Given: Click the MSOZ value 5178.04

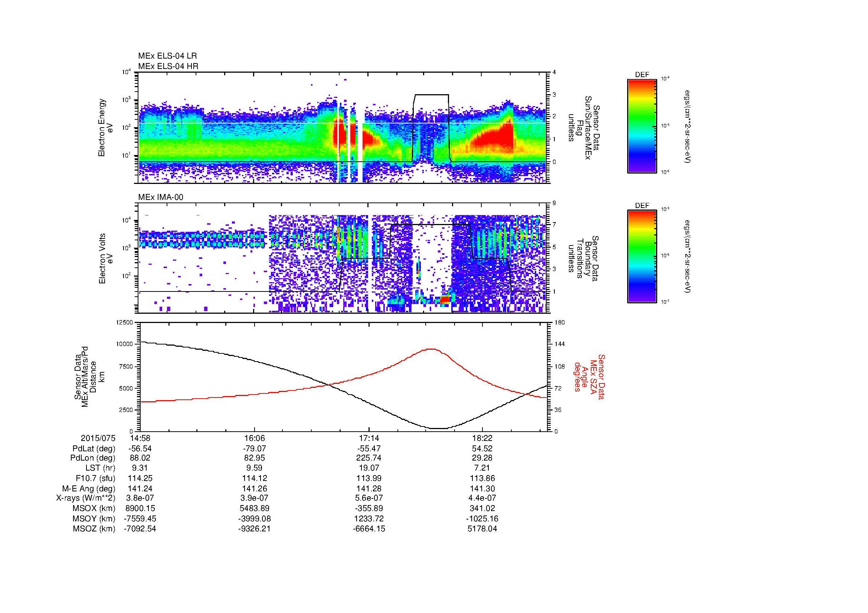Looking at the screenshot, I should click(482, 529).
